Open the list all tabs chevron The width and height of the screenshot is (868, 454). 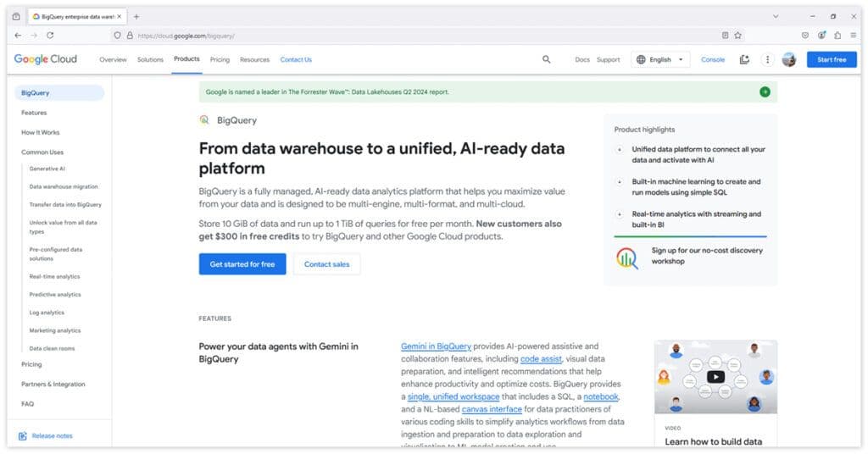point(776,17)
